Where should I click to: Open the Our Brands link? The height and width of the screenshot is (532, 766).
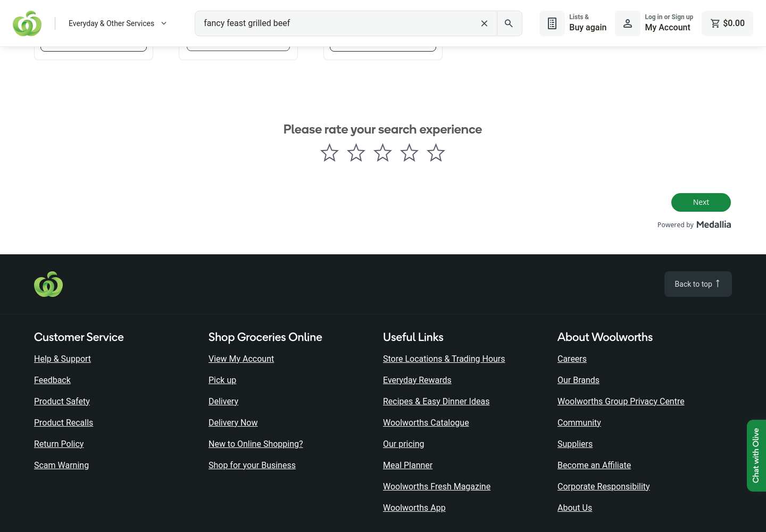click(x=578, y=380)
